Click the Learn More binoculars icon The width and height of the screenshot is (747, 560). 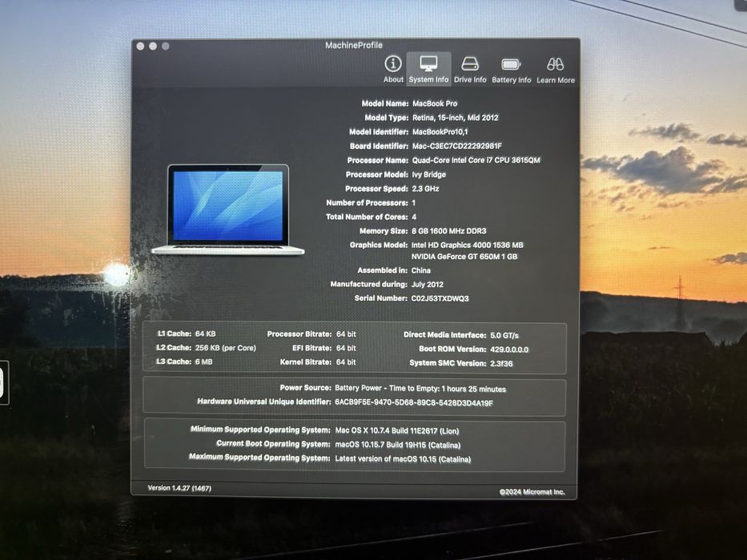pyautogui.click(x=555, y=64)
